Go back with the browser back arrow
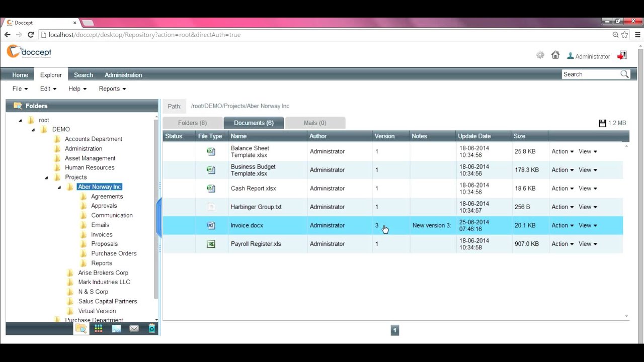Viewport: 644px width, 362px height. click(7, 35)
